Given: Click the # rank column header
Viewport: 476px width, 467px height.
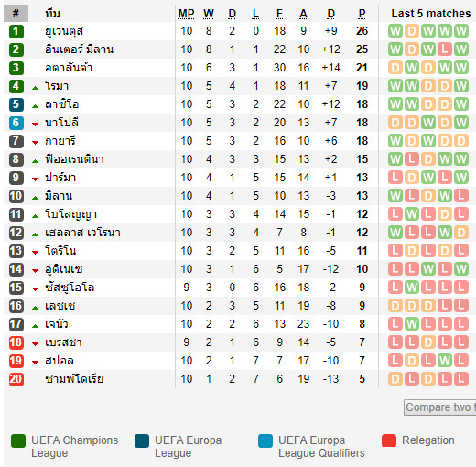Looking at the screenshot, I should click(16, 14).
